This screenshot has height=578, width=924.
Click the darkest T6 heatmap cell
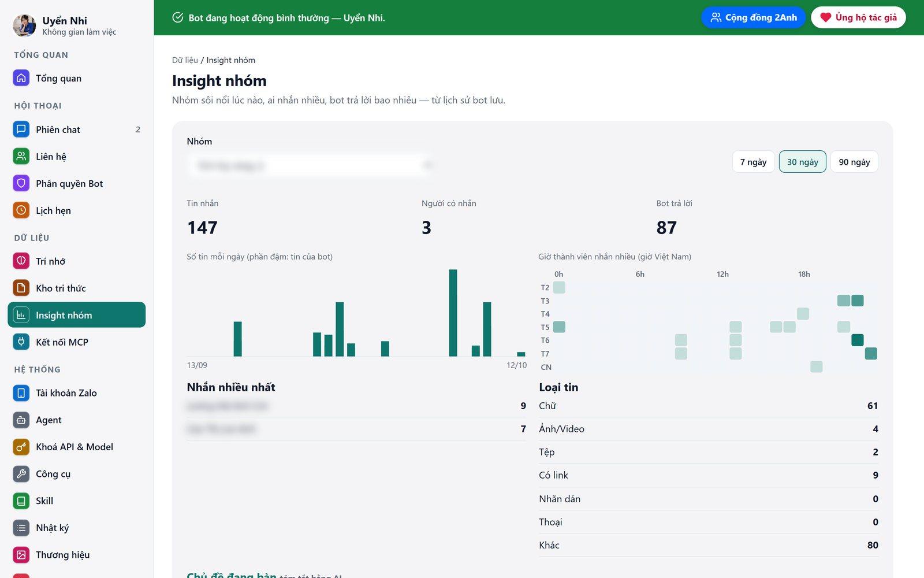coord(858,340)
